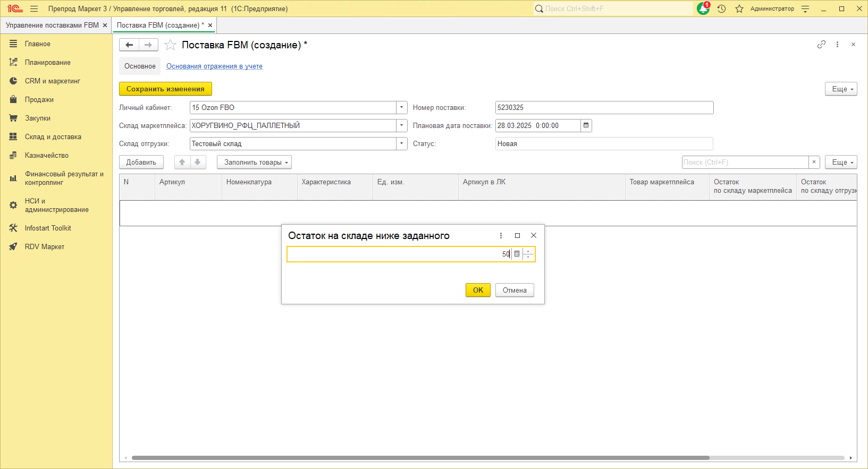
Task: Click Сохранить изменения button
Action: (165, 89)
